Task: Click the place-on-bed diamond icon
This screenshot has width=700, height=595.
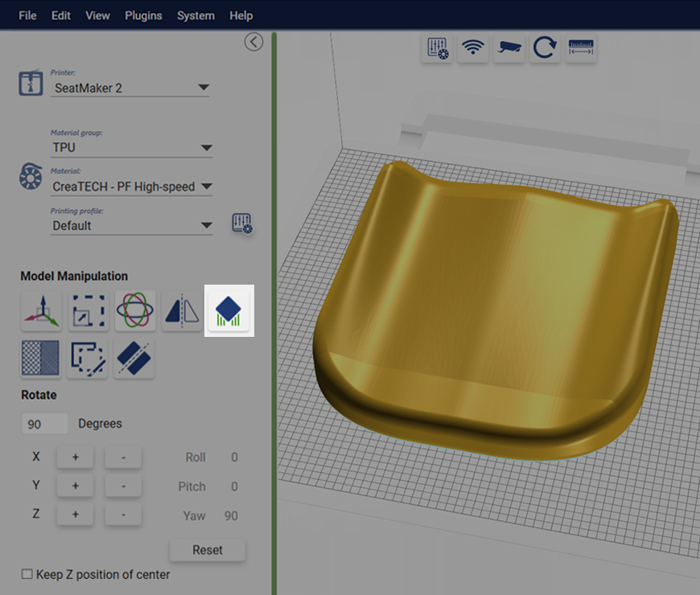Action: [229, 311]
